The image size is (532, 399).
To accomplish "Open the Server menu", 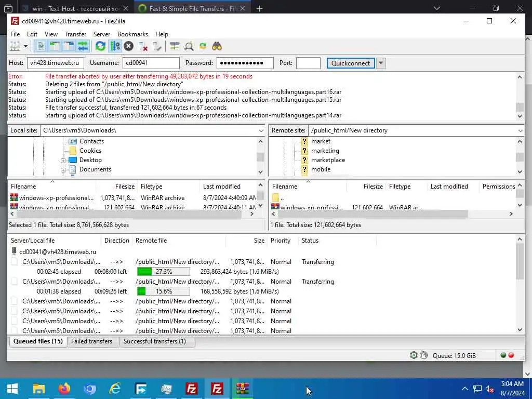I will [102, 34].
